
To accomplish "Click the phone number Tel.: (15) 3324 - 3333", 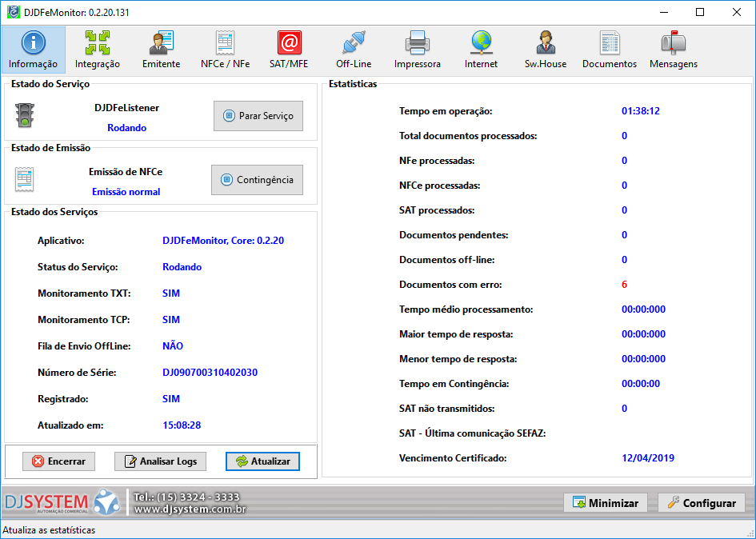I will tap(186, 497).
